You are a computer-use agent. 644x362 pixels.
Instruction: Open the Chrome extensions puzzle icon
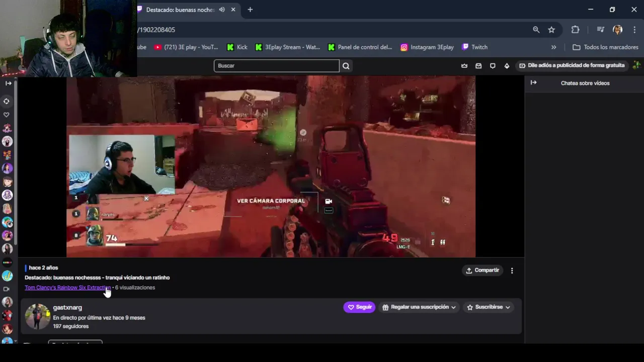coord(576,30)
